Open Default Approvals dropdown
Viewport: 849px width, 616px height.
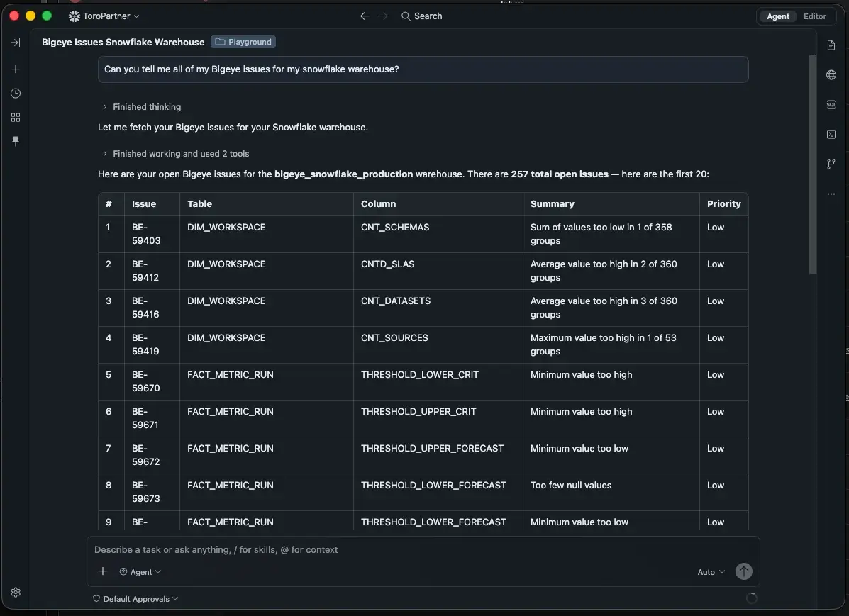135,599
